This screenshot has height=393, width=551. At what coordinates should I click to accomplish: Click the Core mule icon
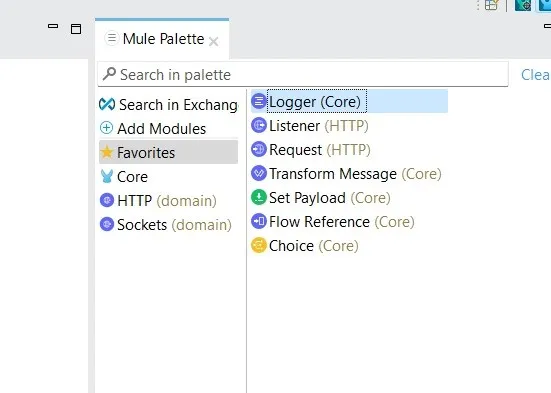pos(107,176)
